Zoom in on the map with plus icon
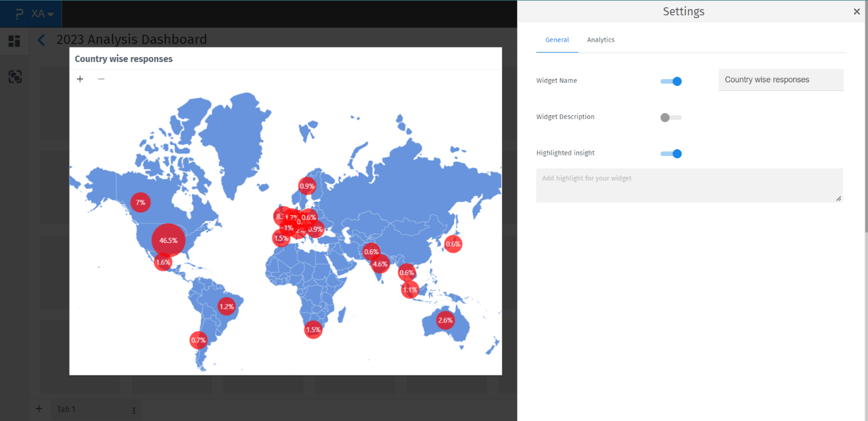 coord(80,79)
